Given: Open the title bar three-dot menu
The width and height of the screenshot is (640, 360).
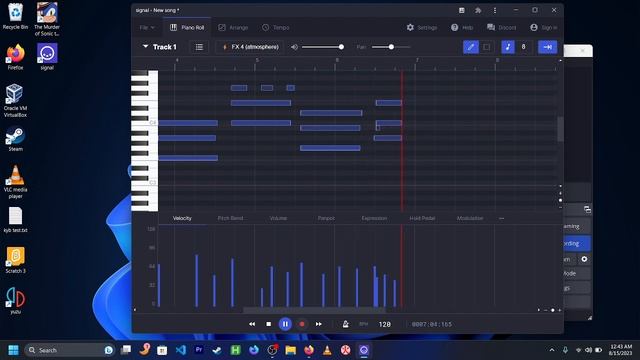Looking at the screenshot, I should click(495, 10).
